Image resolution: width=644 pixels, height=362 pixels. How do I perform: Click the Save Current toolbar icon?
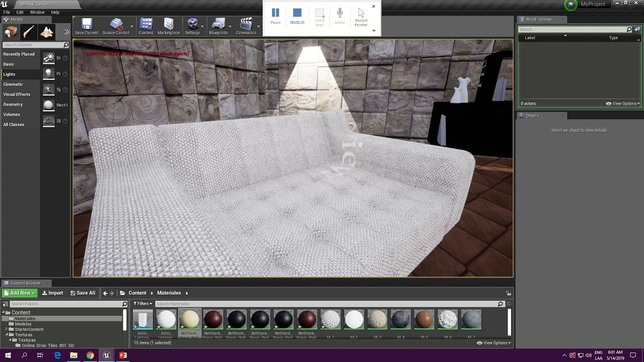coord(87,27)
